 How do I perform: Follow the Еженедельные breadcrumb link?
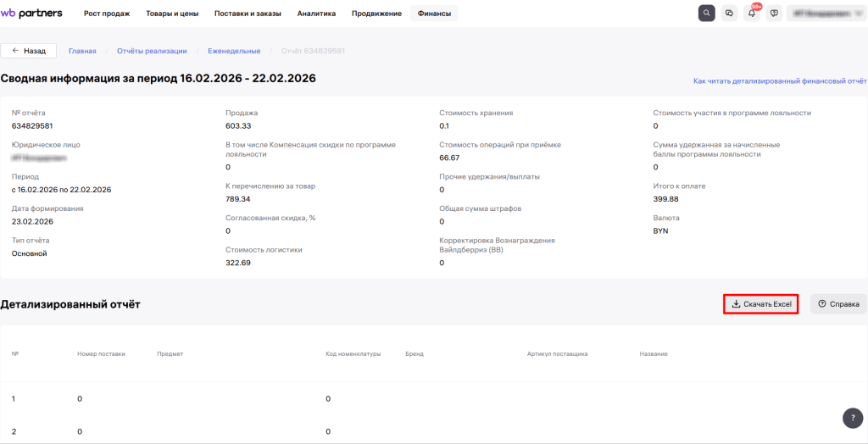click(x=234, y=51)
